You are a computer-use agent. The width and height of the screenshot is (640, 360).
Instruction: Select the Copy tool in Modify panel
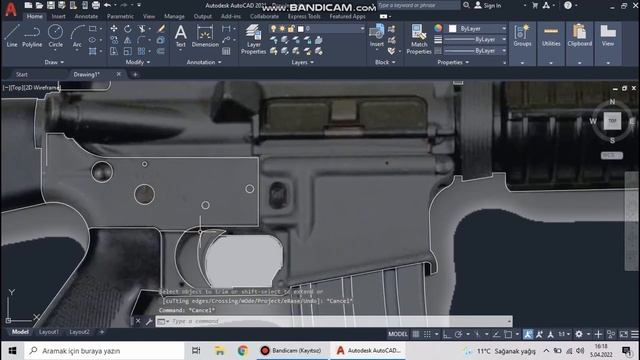pos(114,40)
